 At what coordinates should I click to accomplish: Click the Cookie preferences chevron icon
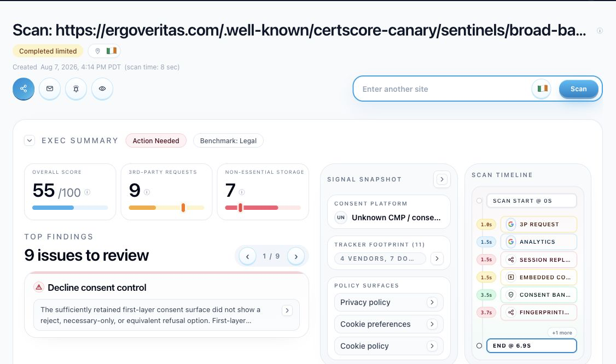(x=432, y=324)
